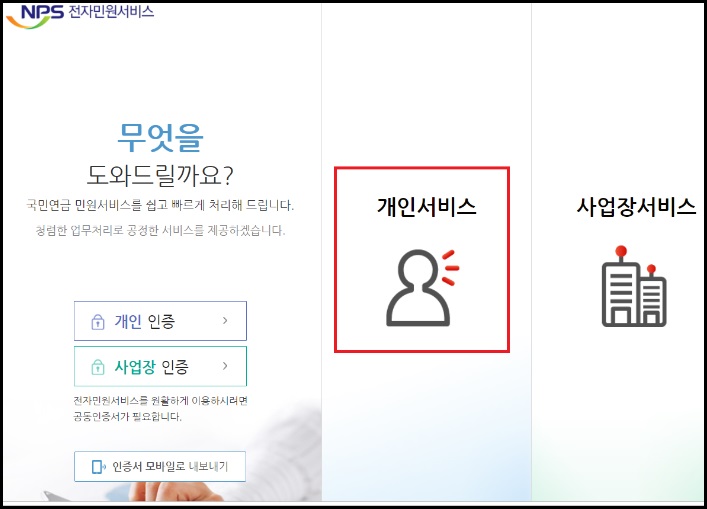
Task: Select the 사업장서비스 heading
Action: point(636,207)
